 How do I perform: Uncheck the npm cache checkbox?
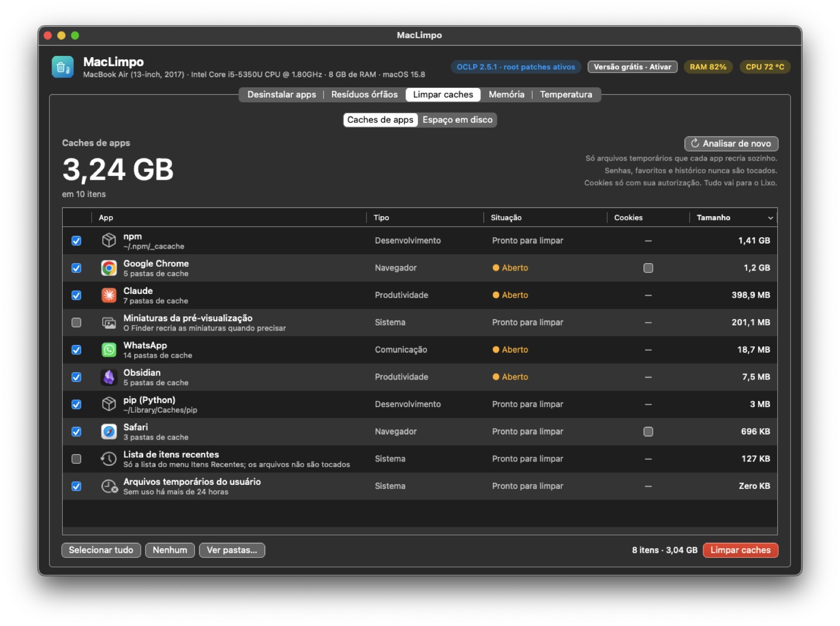point(77,241)
